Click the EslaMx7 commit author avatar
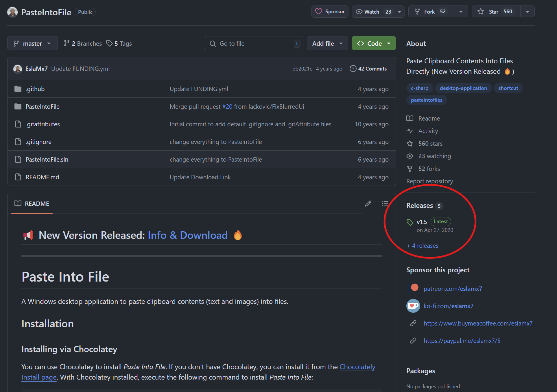 (x=18, y=69)
